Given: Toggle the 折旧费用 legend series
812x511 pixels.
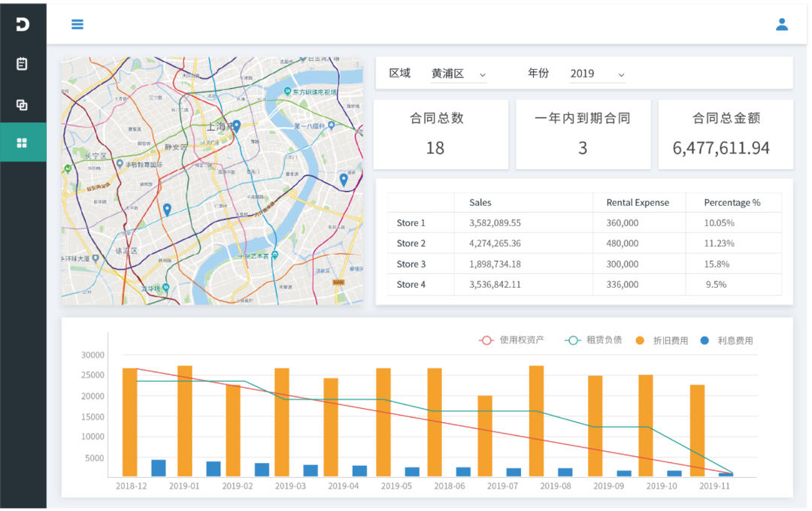Looking at the screenshot, I should [662, 340].
